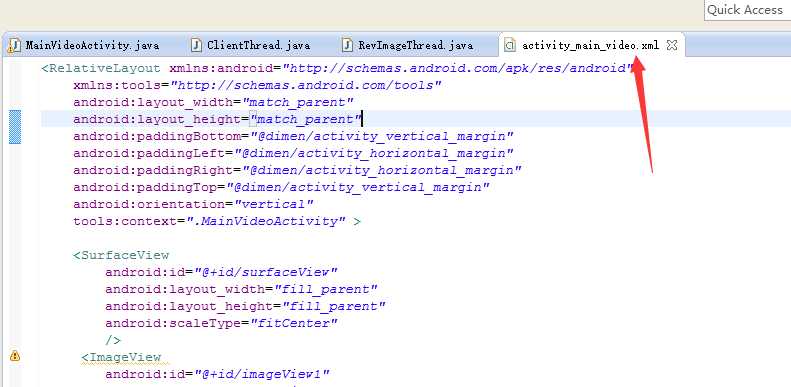Click the android:id="@+id/imageView1" line
The image size is (791, 387).
click(217, 374)
